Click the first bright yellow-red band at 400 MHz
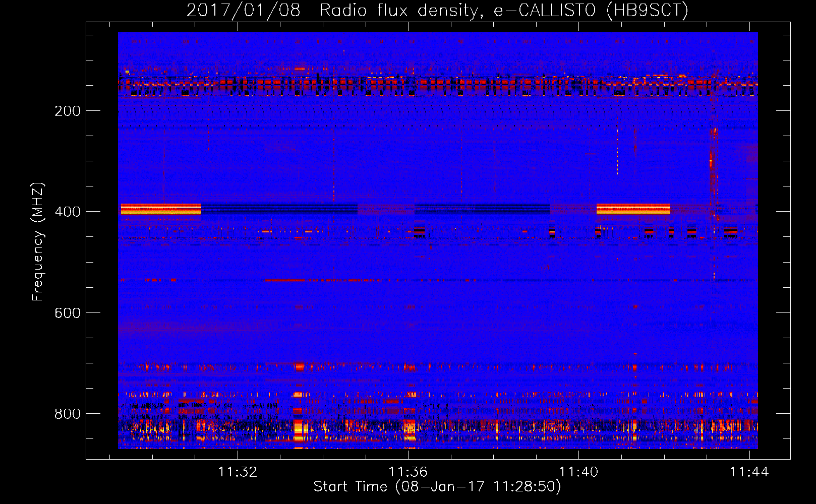Screen dimensions: 816x504 161,209
